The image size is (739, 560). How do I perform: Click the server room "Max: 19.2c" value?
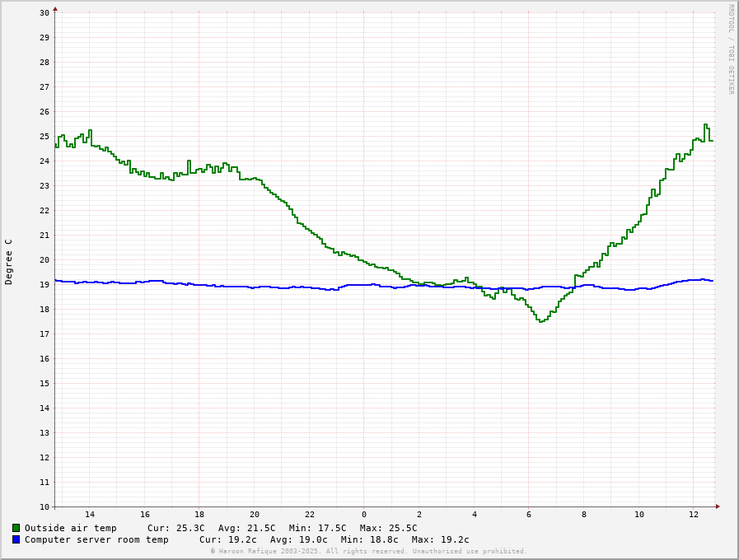(440, 539)
